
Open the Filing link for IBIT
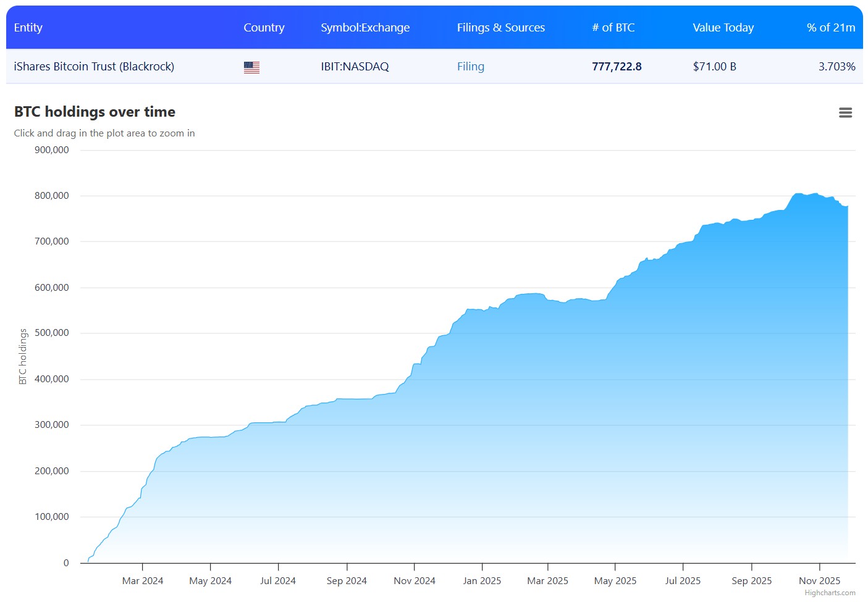click(x=470, y=67)
